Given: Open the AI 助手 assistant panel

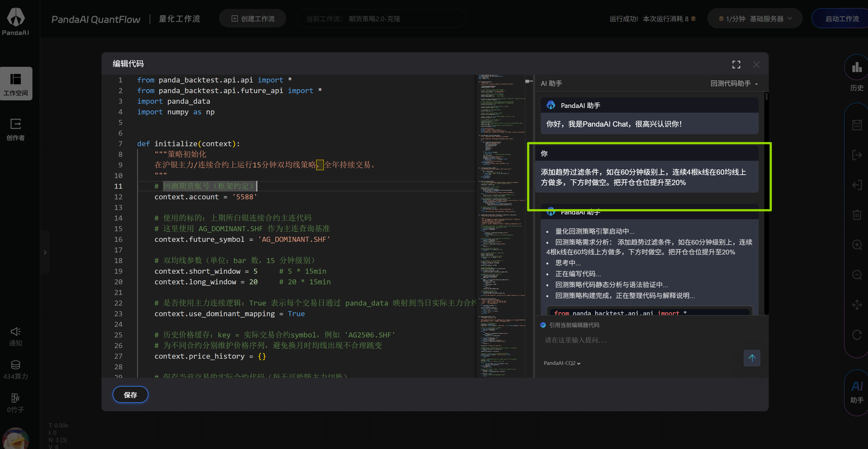Looking at the screenshot, I should 857,392.
